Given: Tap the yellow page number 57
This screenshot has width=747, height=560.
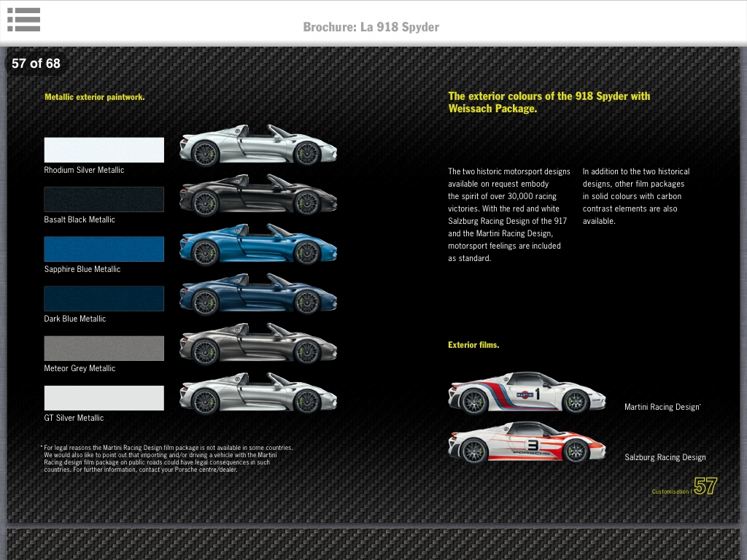Looking at the screenshot, I should [705, 486].
